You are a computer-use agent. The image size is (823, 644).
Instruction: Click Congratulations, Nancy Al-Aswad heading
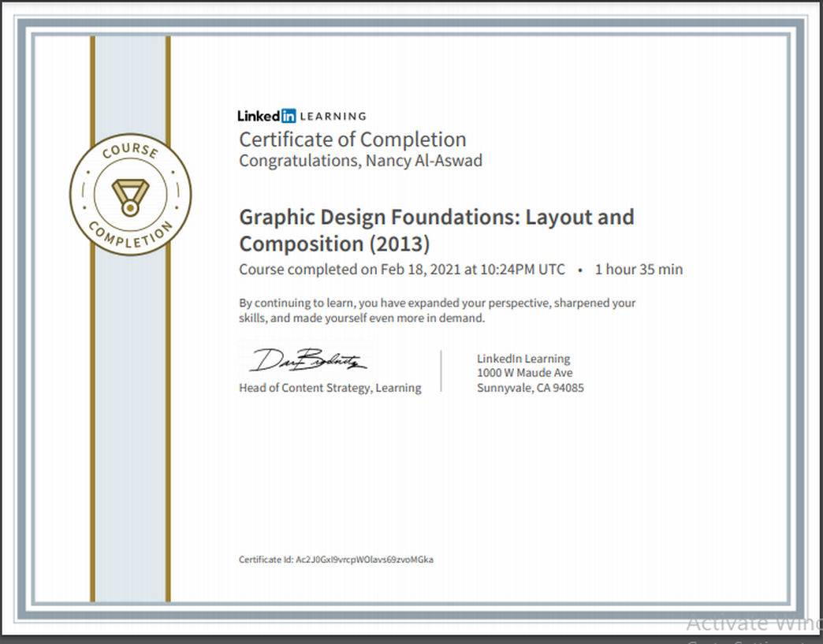click(x=360, y=160)
